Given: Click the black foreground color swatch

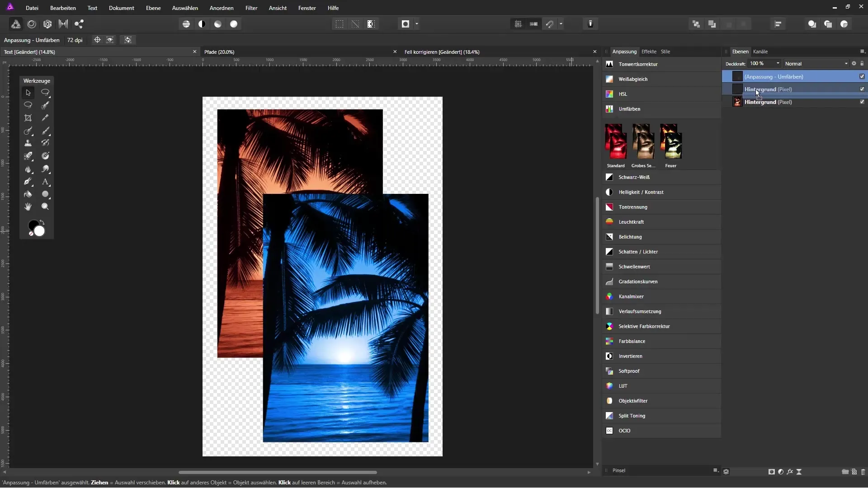Looking at the screenshot, I should pos(33,225).
